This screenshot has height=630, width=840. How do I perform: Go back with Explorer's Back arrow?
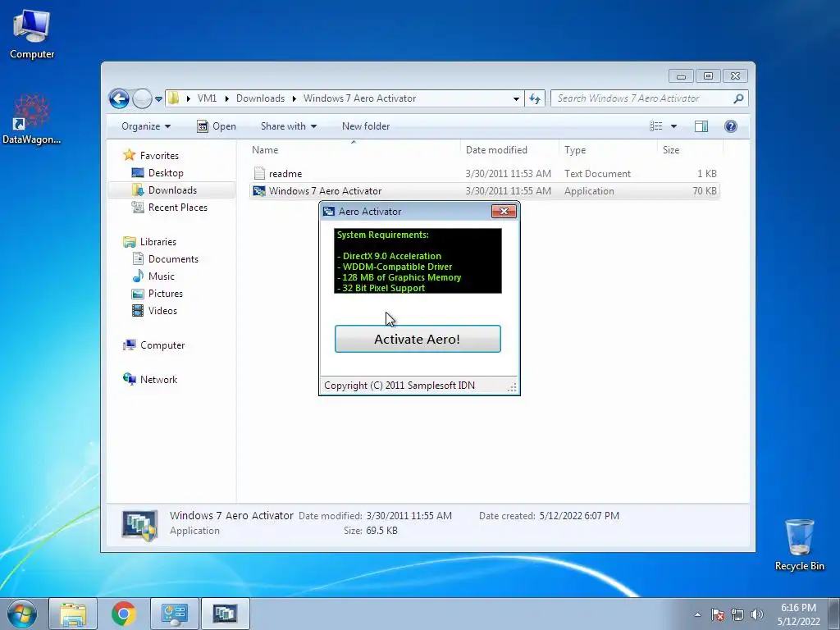coord(119,98)
